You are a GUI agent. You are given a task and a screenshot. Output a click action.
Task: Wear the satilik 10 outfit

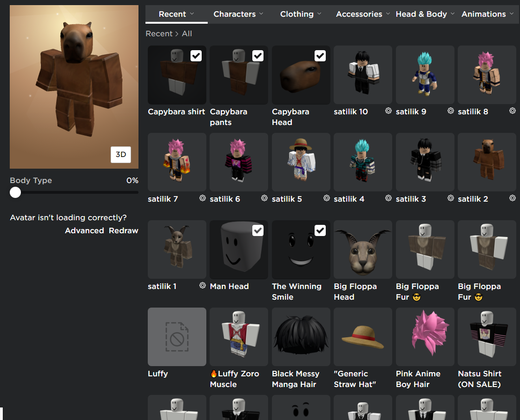click(363, 75)
